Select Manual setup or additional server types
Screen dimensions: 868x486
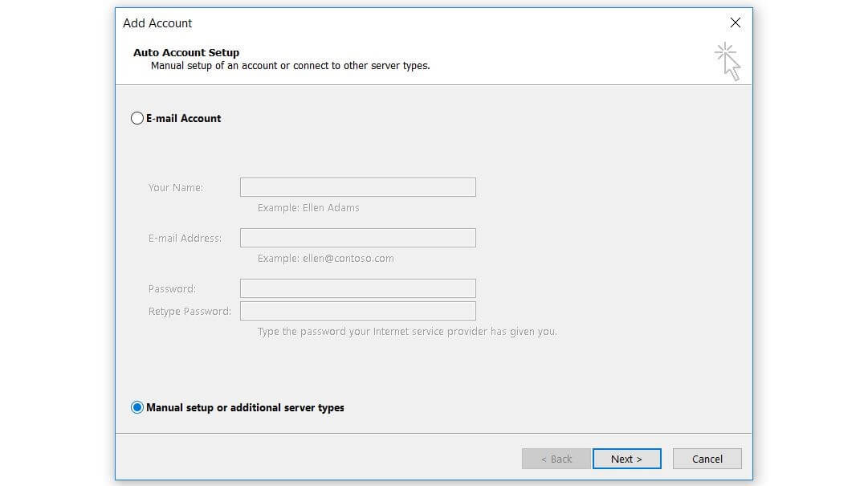click(x=137, y=407)
